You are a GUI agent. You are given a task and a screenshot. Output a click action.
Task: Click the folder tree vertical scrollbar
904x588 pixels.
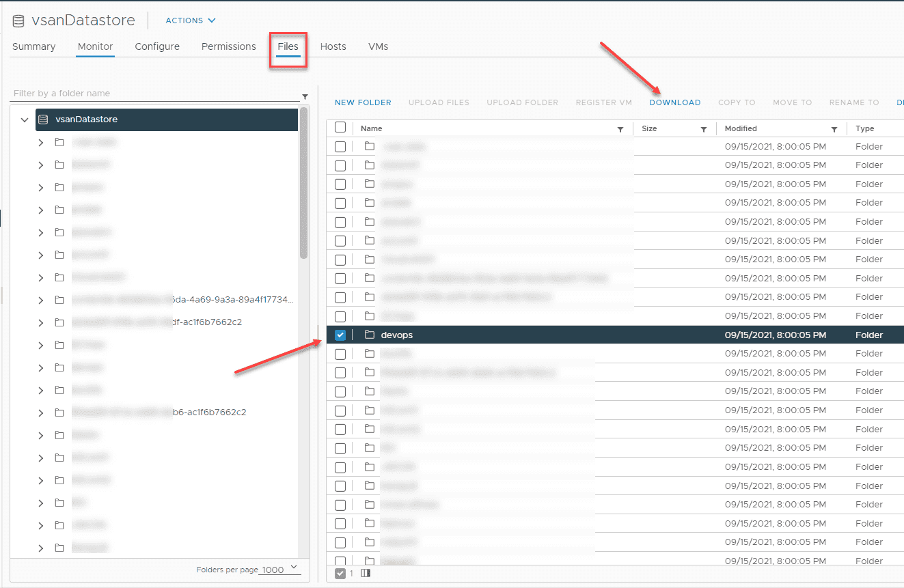coord(303,184)
